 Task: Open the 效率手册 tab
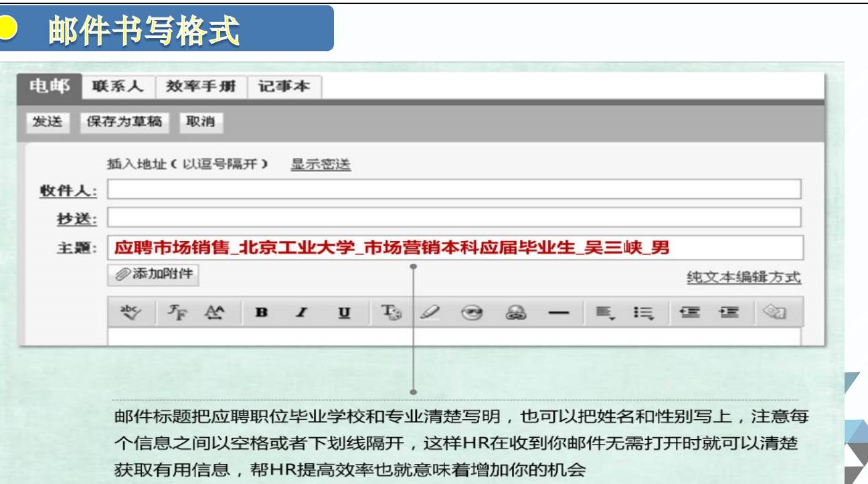pyautogui.click(x=201, y=87)
